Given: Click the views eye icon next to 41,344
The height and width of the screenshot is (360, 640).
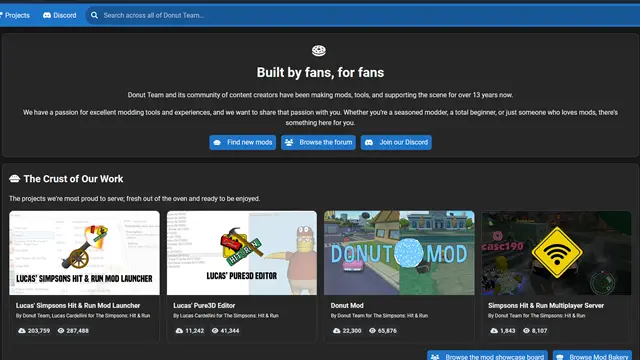Looking at the screenshot, I should [215, 331].
